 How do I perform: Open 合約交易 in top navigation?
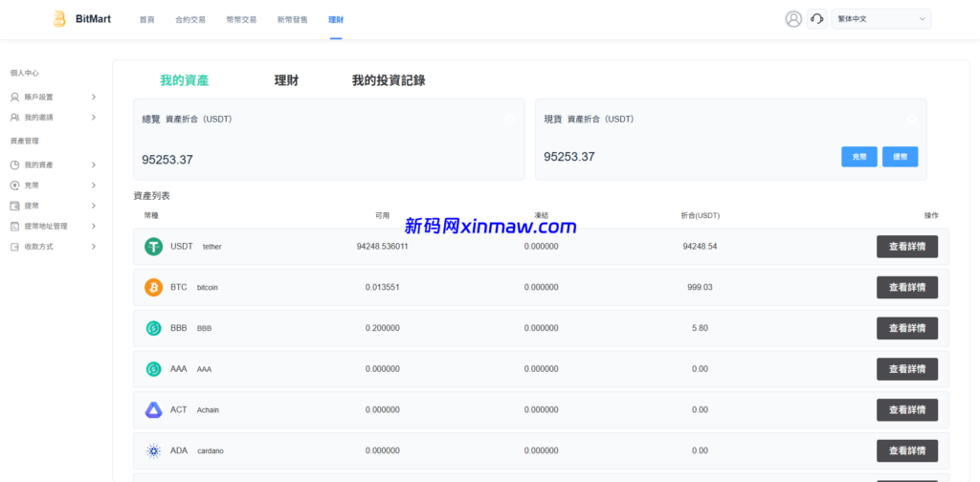[x=190, y=19]
